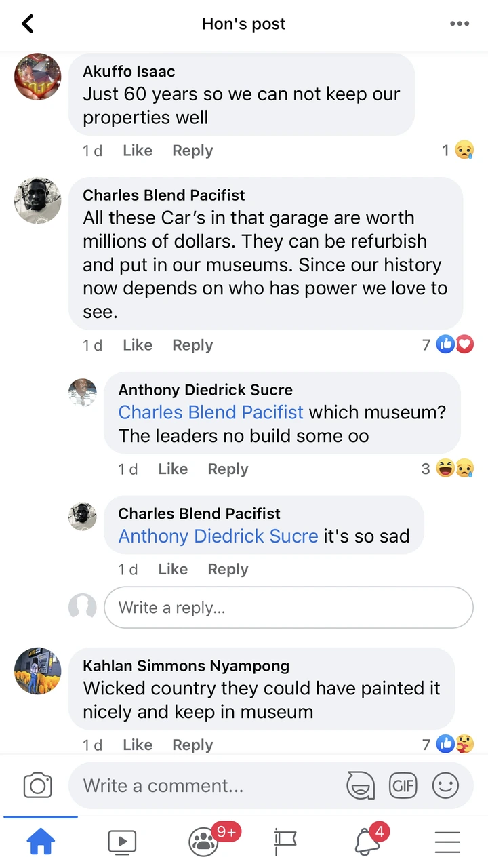Open the emoji picker
The width and height of the screenshot is (488, 868).
click(x=445, y=786)
